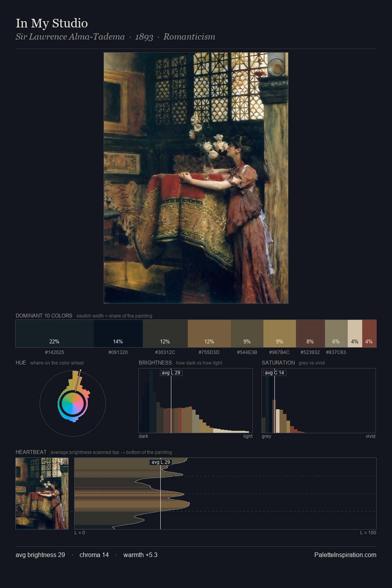Click the 6% share label

[x=336, y=341]
